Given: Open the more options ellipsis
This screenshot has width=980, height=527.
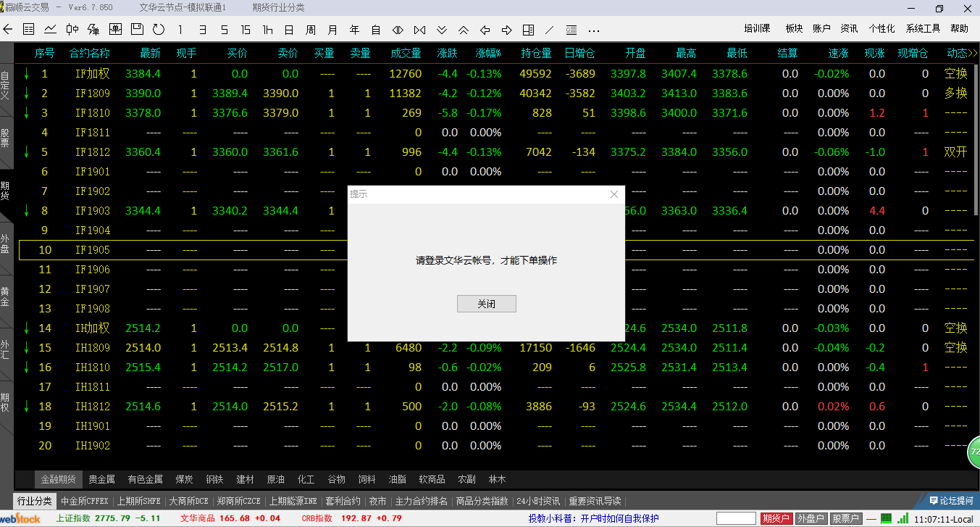Looking at the screenshot, I should click(x=594, y=30).
